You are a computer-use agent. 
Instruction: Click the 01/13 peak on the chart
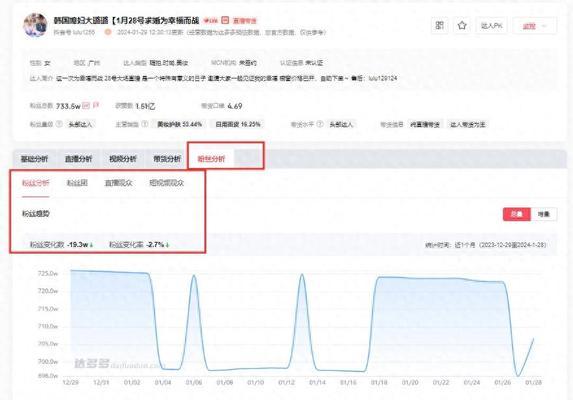click(x=302, y=275)
